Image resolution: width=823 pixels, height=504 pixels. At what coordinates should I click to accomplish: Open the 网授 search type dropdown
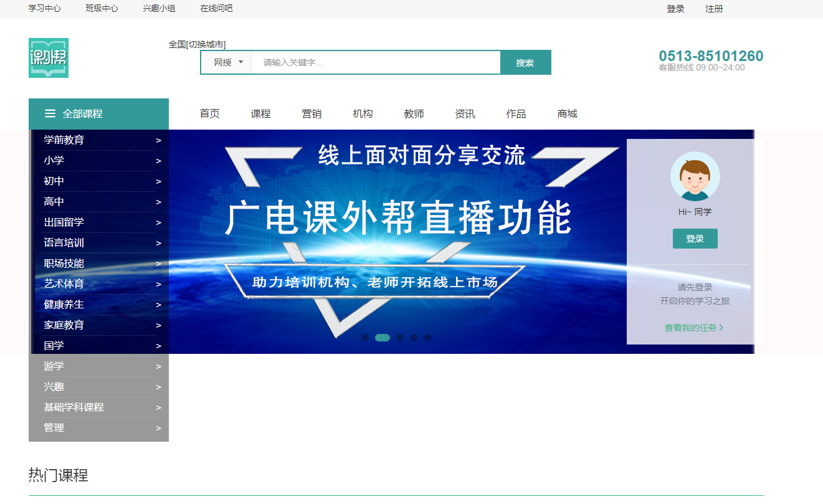pos(227,62)
